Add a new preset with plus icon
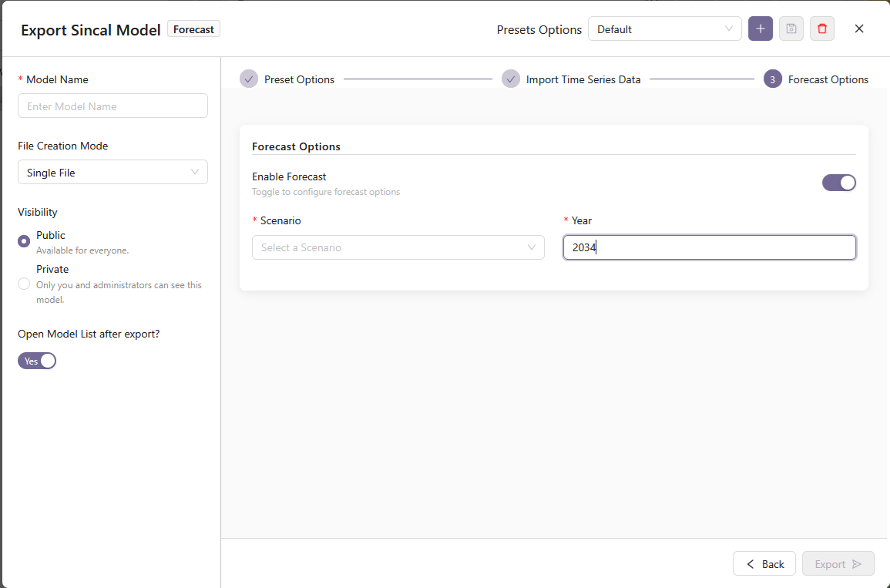 (x=760, y=29)
